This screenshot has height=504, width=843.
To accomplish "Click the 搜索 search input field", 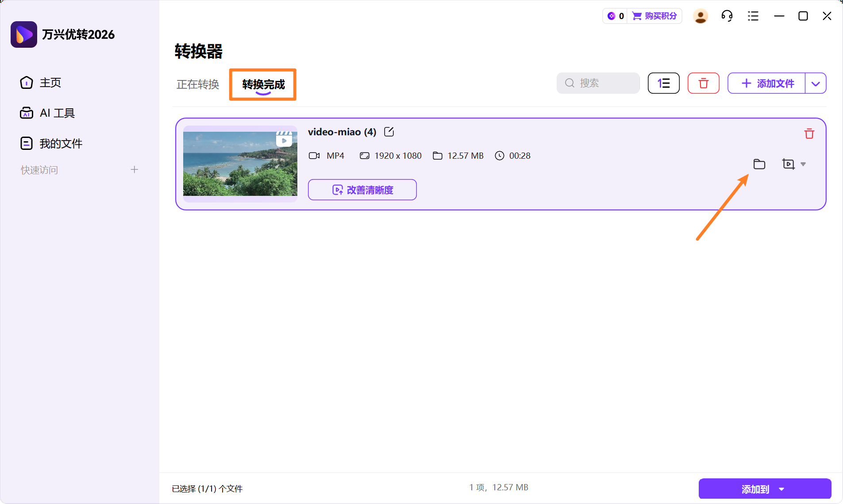I will tap(598, 83).
